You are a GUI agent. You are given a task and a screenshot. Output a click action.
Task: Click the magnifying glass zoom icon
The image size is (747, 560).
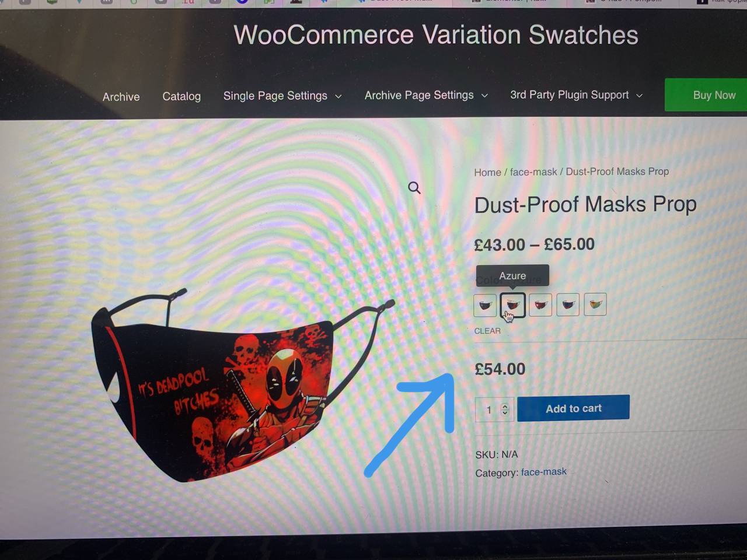click(414, 188)
